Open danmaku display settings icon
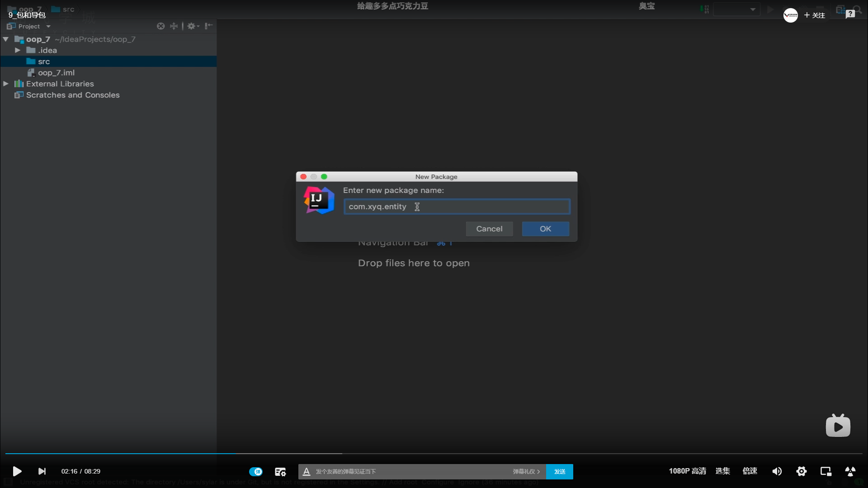The image size is (868, 488). point(280,471)
